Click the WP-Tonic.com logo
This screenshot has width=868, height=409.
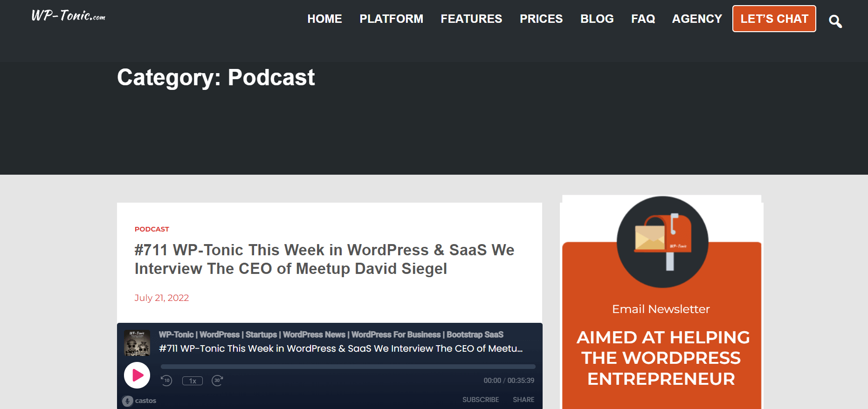pos(68,15)
